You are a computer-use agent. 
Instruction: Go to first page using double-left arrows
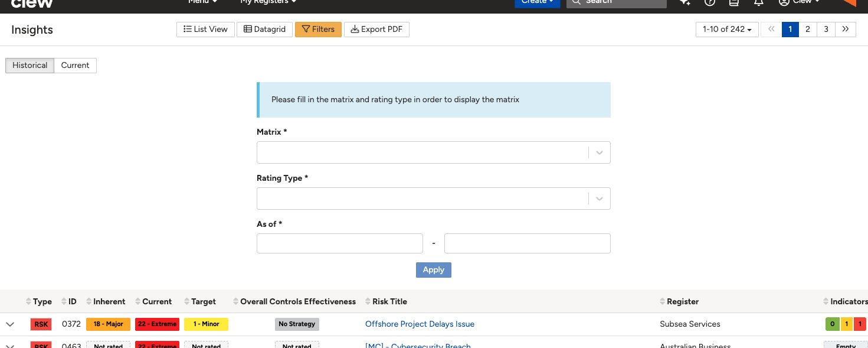pyautogui.click(x=771, y=30)
